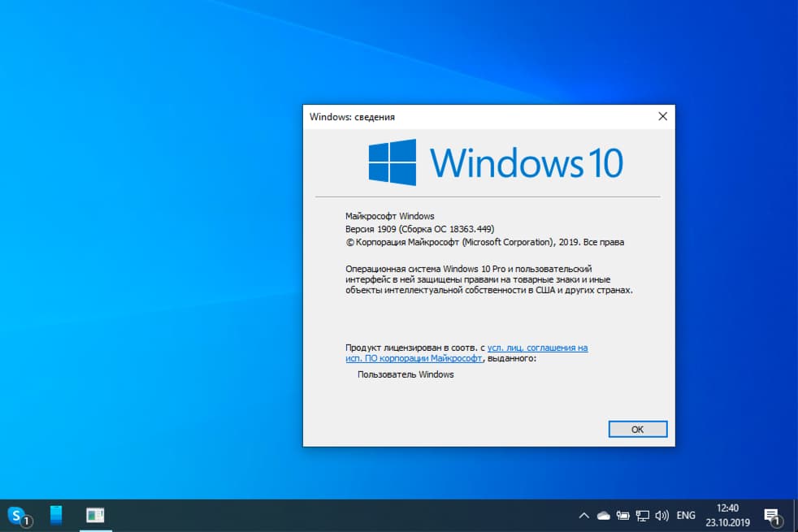Viewport: 798px width, 532px height.
Task: Close the Windows: сведения dialog
Action: point(662,116)
